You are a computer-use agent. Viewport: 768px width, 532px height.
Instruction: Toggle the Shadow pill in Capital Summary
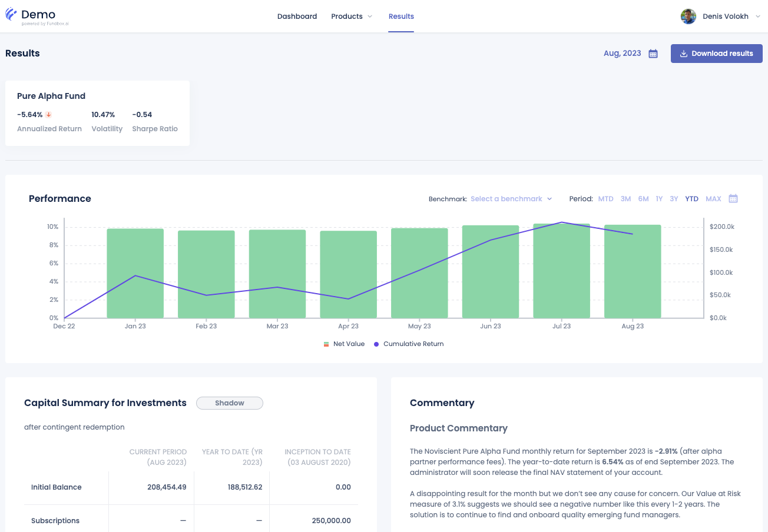230,403
